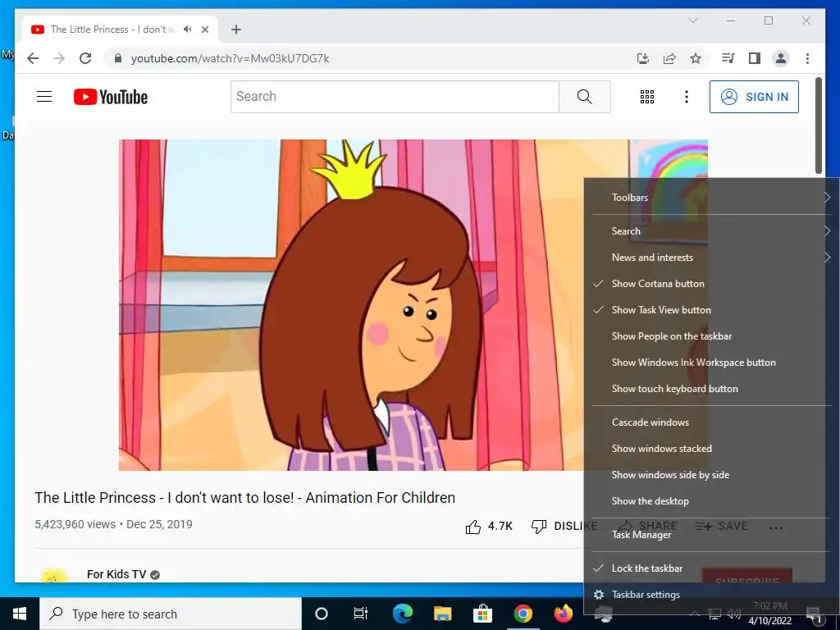The height and width of the screenshot is (630, 840).
Task: Launch Microsoft Edge from taskbar
Action: pyautogui.click(x=403, y=614)
